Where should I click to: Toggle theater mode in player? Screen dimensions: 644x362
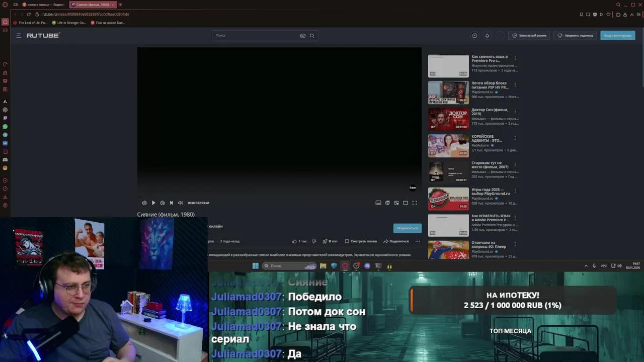point(406,203)
